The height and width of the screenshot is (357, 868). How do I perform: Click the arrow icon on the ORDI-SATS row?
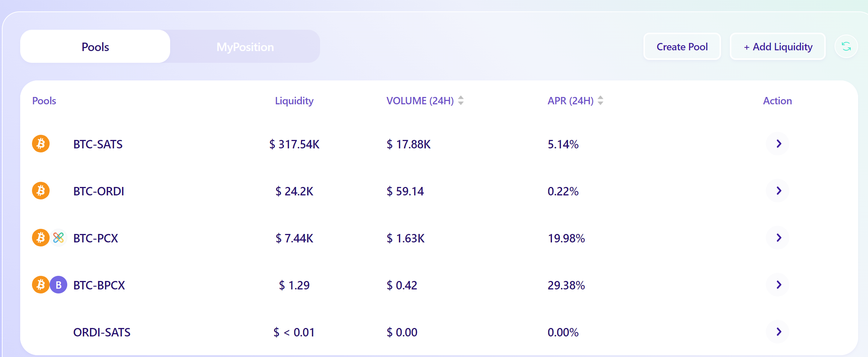pyautogui.click(x=778, y=332)
